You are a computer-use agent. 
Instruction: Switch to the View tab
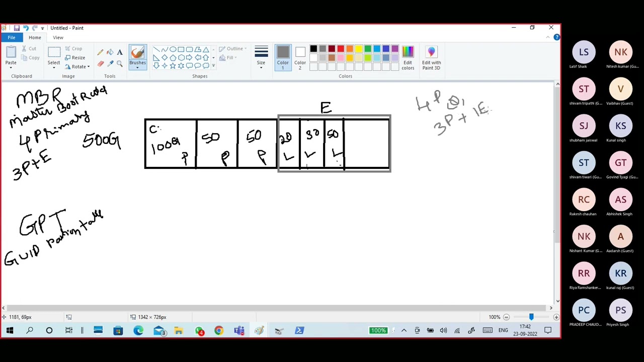(58, 38)
